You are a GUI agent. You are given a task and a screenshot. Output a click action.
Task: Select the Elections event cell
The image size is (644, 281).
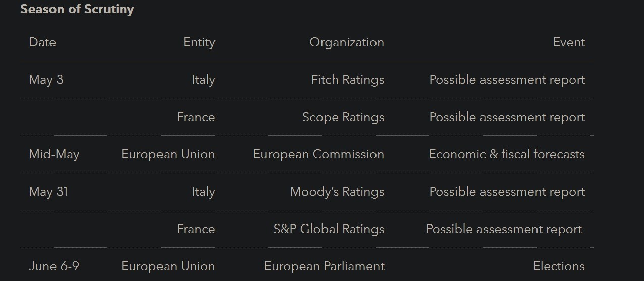[559, 266]
